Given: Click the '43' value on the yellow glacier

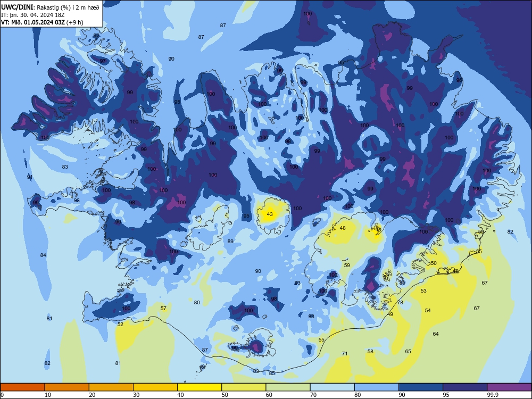Looking at the screenshot, I should click(x=270, y=214).
